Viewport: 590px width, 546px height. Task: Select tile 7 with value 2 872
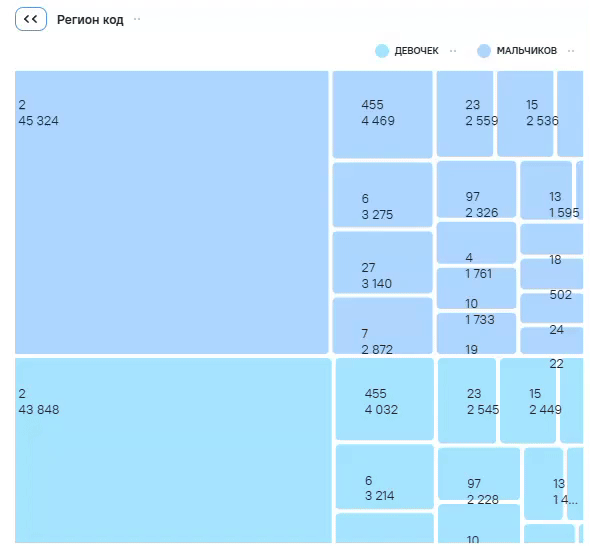click(x=382, y=325)
